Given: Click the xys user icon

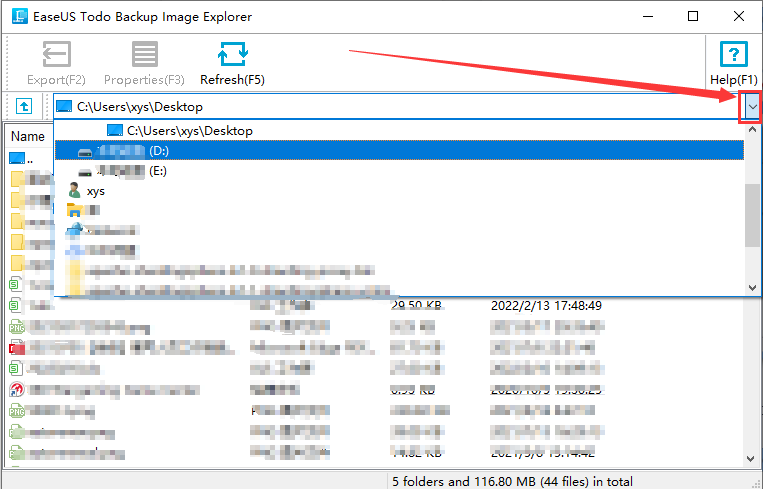Looking at the screenshot, I should 74,190.
